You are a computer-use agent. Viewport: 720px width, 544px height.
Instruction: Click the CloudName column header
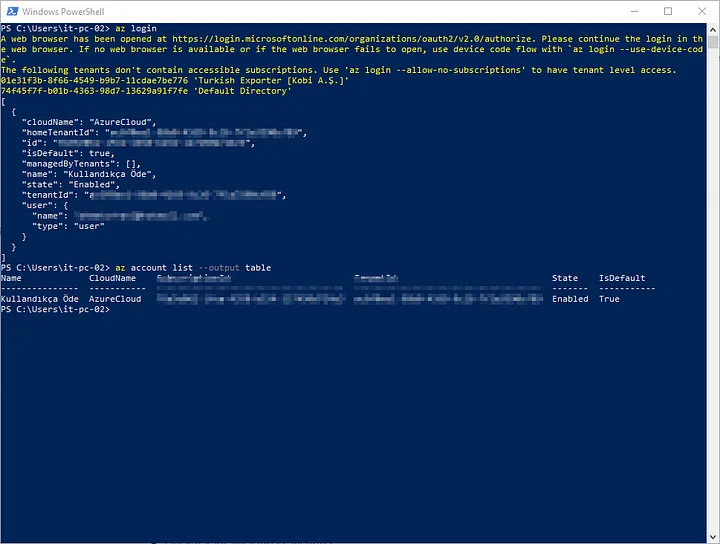[x=112, y=278]
